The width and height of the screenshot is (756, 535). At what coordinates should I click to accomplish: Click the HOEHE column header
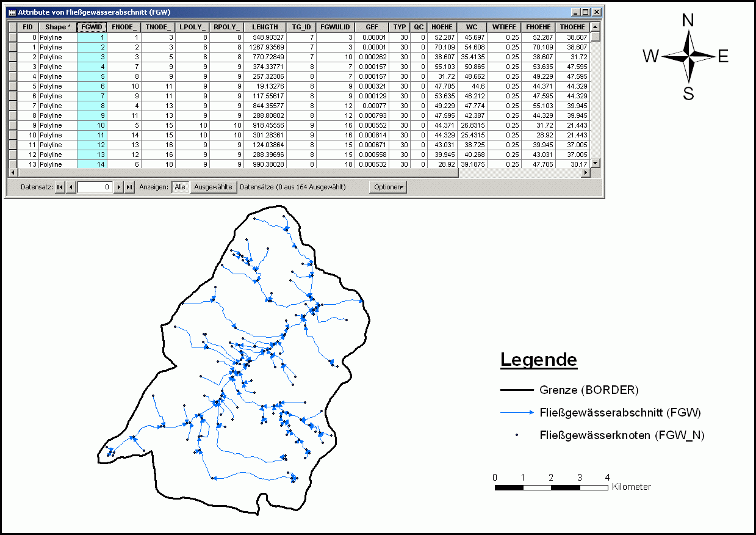[442, 27]
